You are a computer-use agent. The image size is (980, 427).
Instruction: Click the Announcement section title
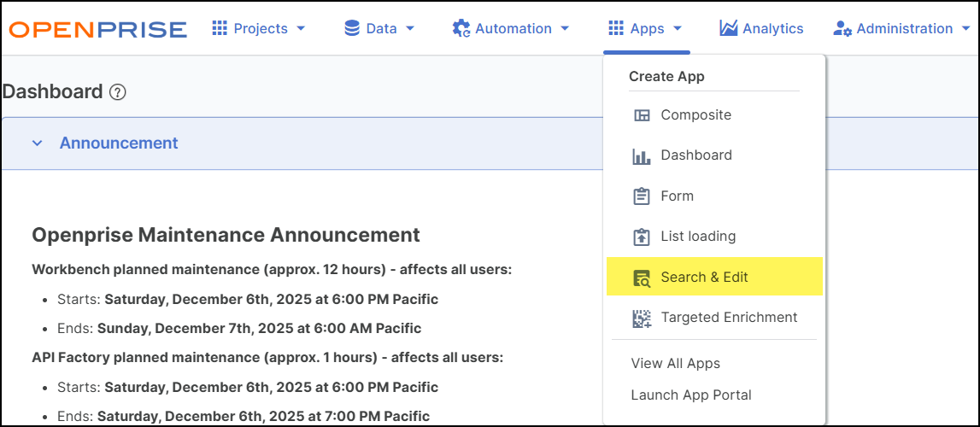(x=119, y=143)
